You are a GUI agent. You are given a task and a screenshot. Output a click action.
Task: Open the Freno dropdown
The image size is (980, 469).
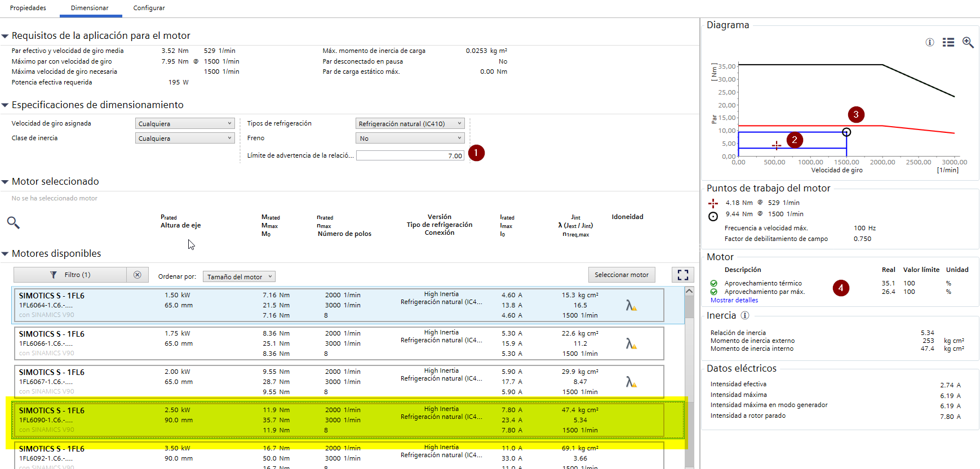point(410,139)
